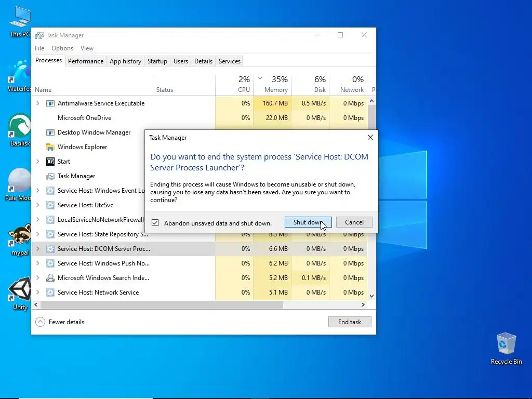Viewport: 532px width, 399px height.
Task: Expand the Service Host: UtcSvc row
Action: pyautogui.click(x=37, y=205)
